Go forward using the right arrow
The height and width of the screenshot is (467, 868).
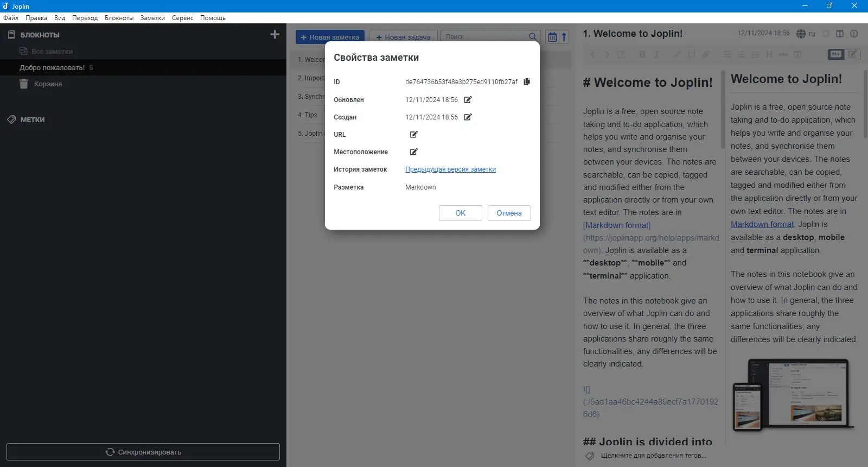(x=607, y=54)
